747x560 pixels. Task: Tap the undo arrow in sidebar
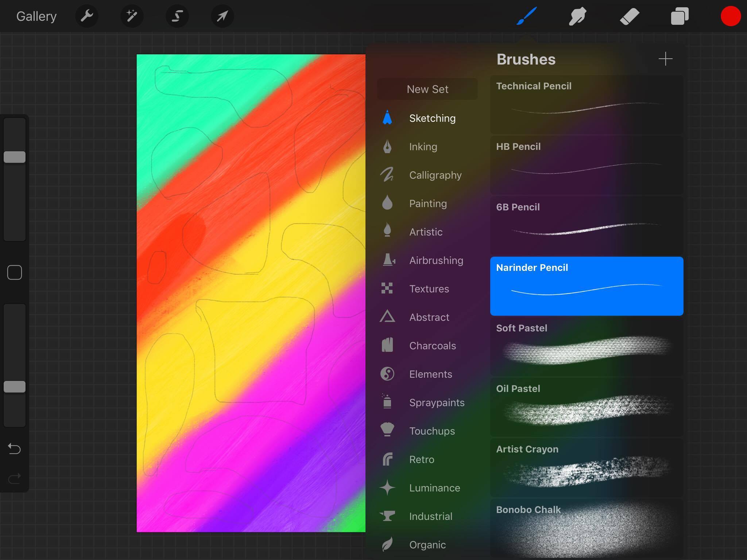15,448
